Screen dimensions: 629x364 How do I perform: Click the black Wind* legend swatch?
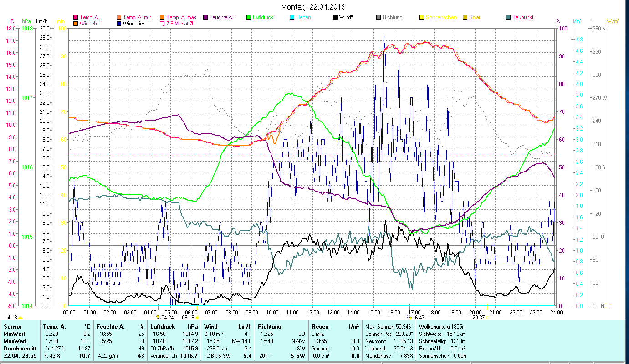[x=335, y=17]
